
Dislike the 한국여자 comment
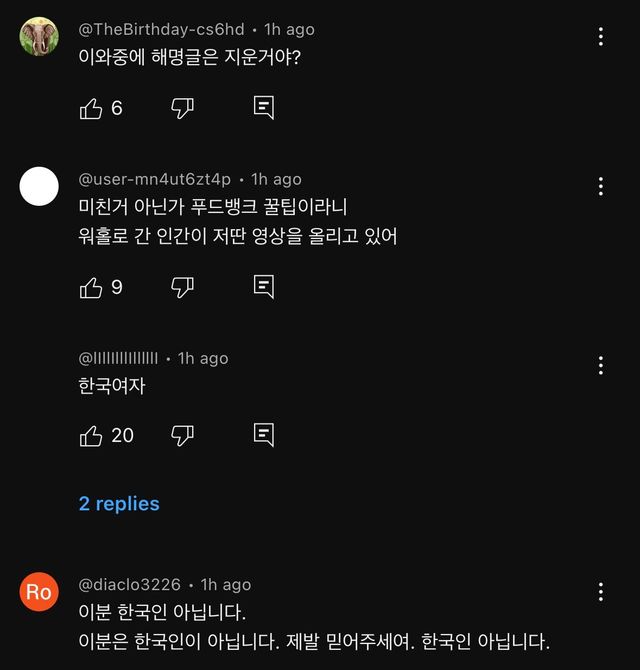click(182, 435)
